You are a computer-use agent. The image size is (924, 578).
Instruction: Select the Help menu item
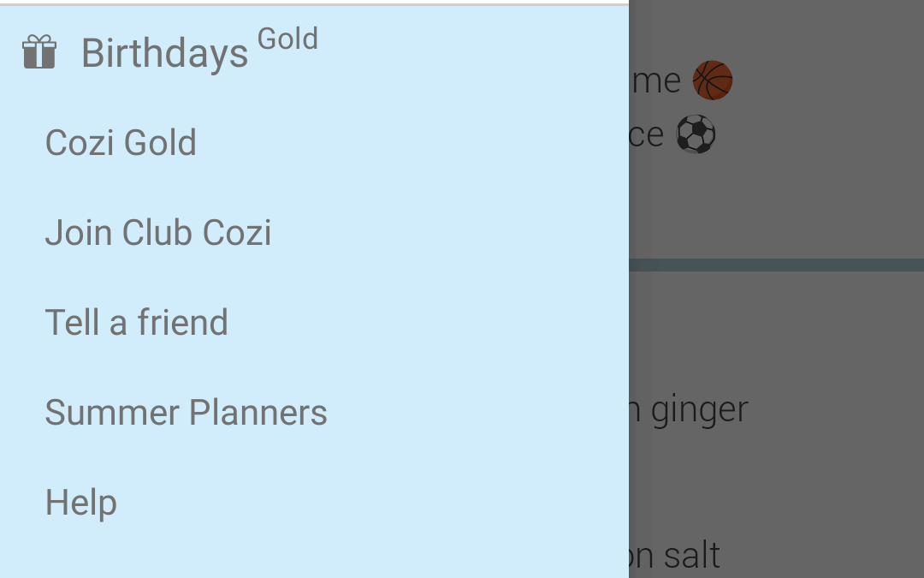(314, 503)
